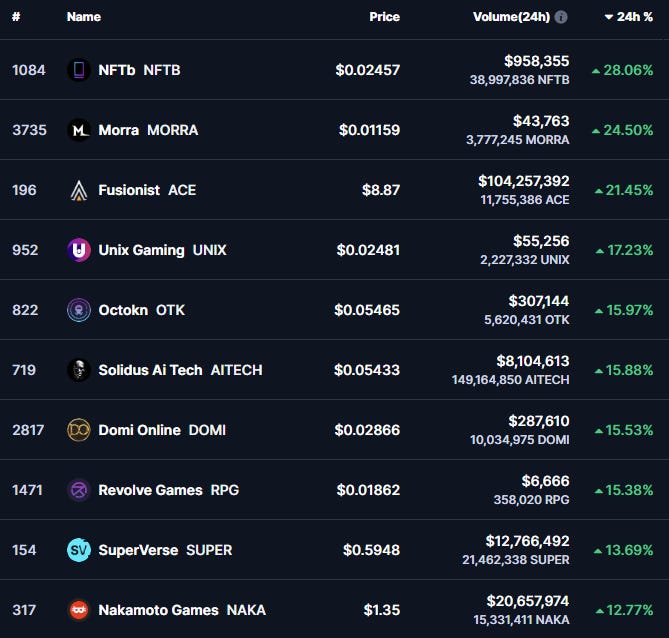Click the $8,104,613 volume value
The height and width of the screenshot is (638, 669).
(x=533, y=361)
